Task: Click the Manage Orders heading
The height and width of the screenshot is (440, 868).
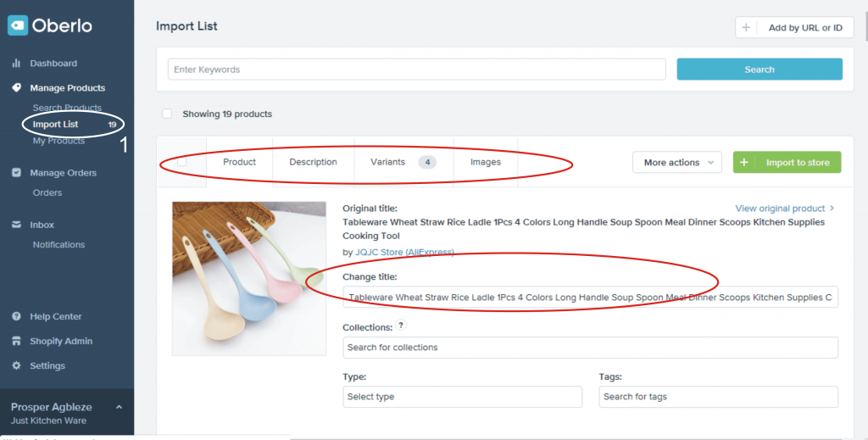Action: (x=63, y=173)
